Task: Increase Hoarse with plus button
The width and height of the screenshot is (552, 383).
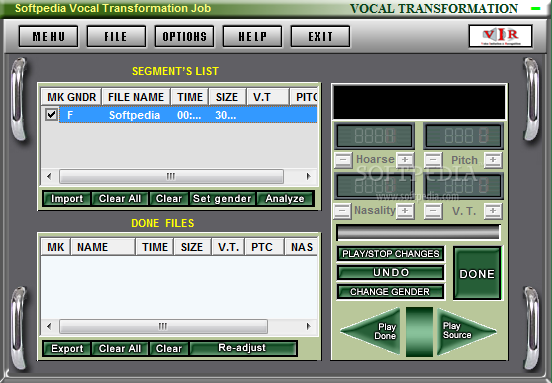Action: [x=405, y=160]
